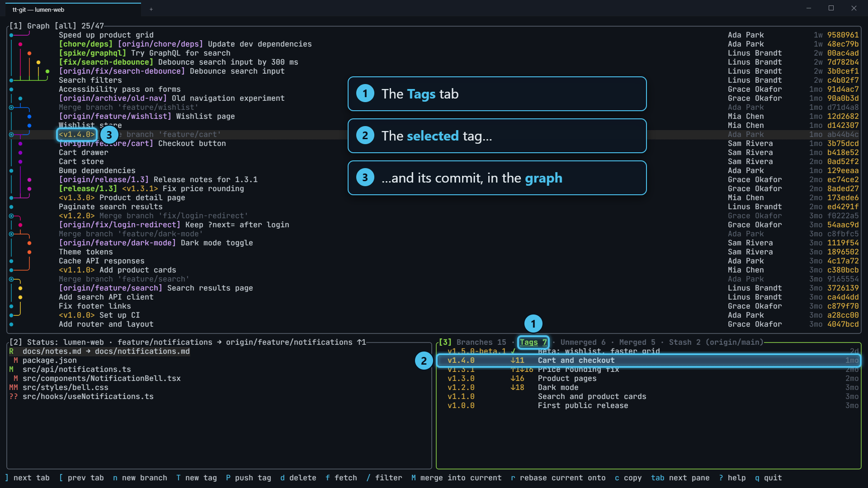Select the '[spike/graphql] Try GraphQL for search' commit
Image resolution: width=868 pixels, height=488 pixels.
click(434, 53)
